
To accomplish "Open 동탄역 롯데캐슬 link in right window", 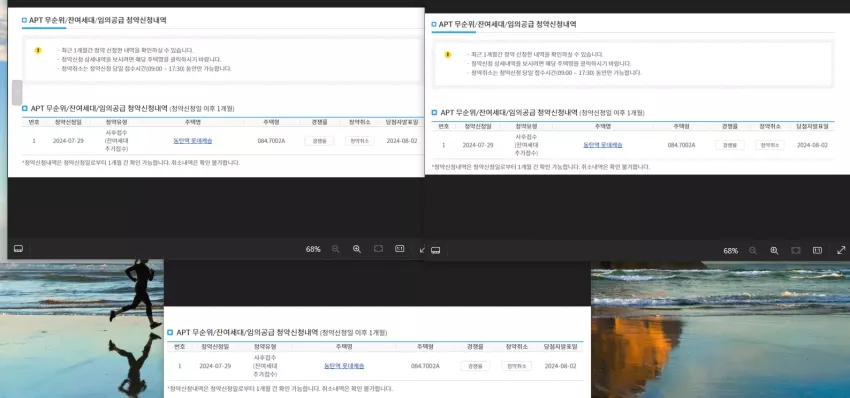I will click(602, 145).
